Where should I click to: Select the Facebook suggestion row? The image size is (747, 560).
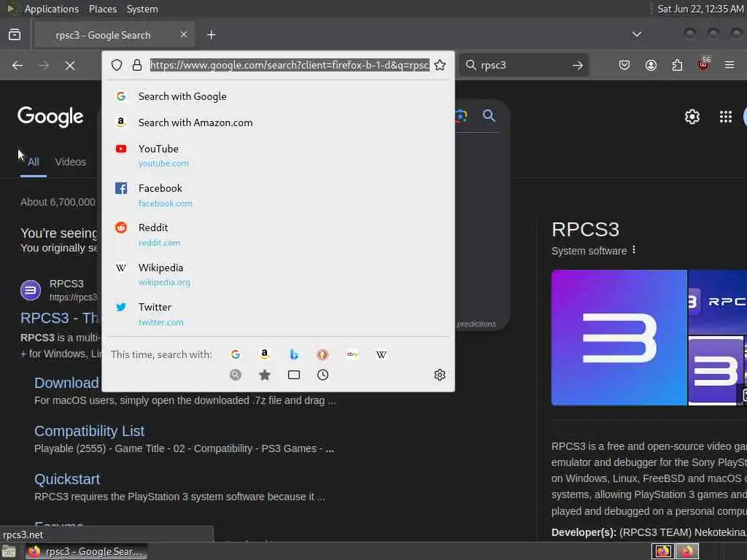(278, 195)
